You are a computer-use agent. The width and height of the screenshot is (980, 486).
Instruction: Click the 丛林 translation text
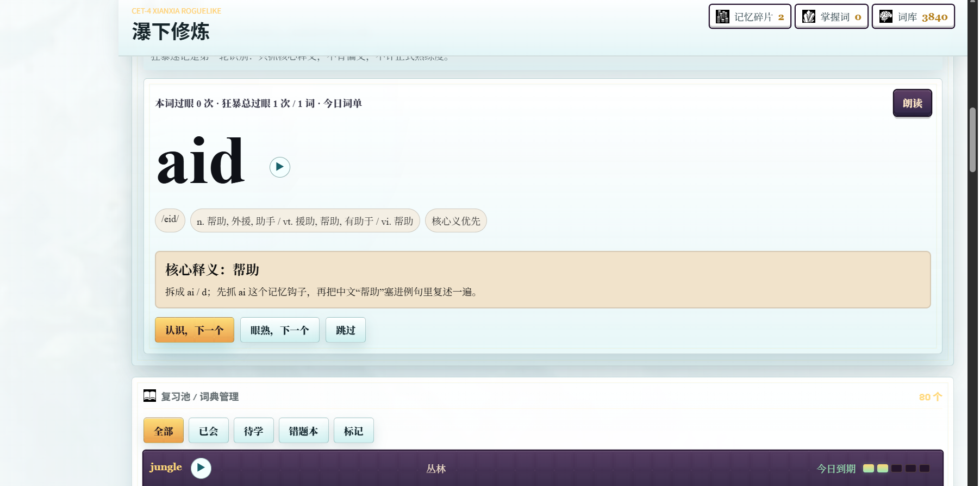tap(436, 469)
